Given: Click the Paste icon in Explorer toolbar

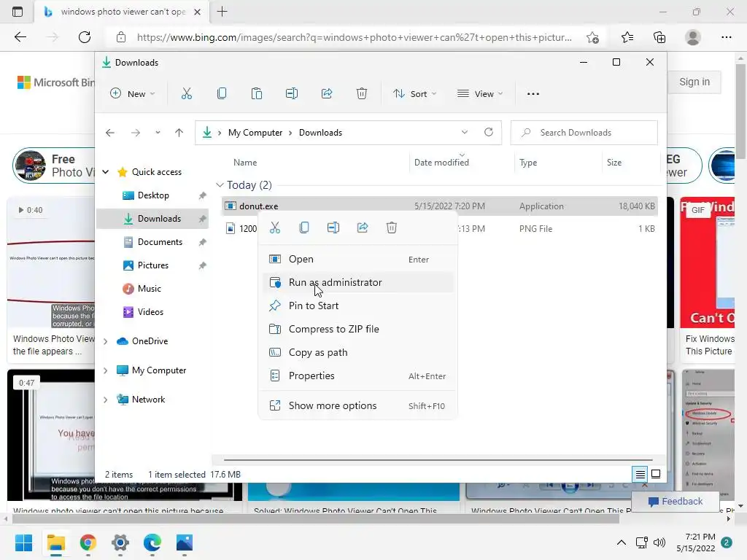Looking at the screenshot, I should tap(257, 94).
